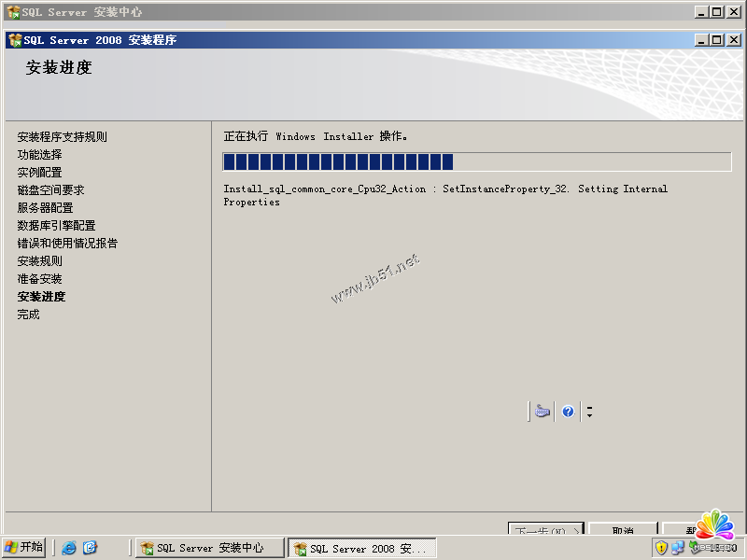Image resolution: width=747 pixels, height=560 pixels.
Task: Click the 下一步 next button
Action: pos(546,529)
